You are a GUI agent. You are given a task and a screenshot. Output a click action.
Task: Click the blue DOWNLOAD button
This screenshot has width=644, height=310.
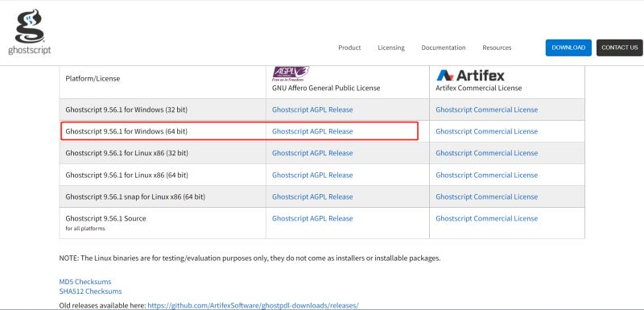click(x=568, y=48)
